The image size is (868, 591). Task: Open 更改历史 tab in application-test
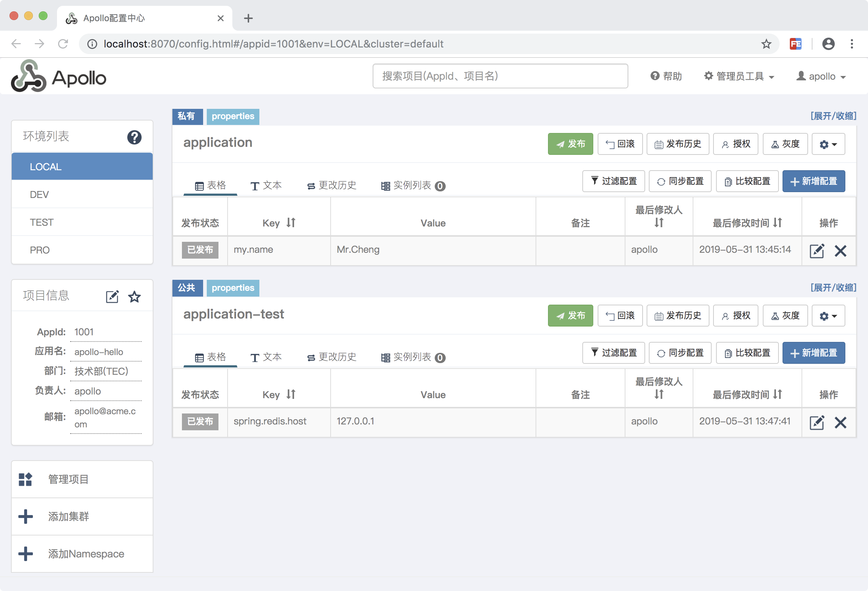332,357
